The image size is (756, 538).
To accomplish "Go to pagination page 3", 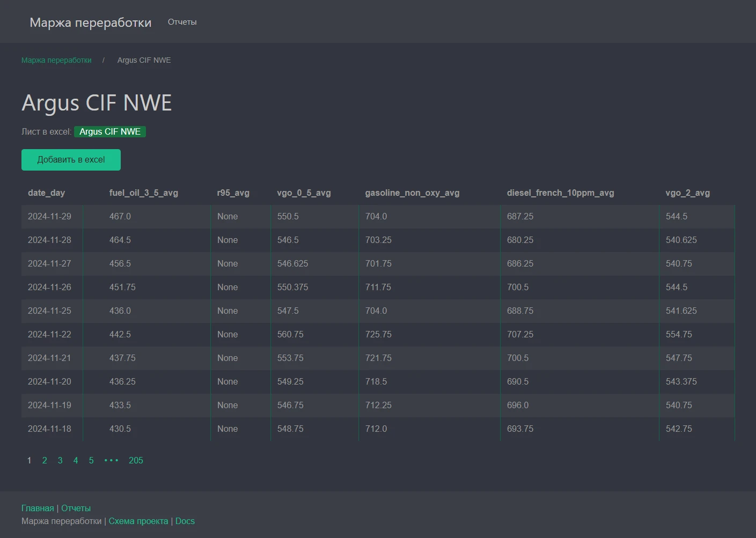I will click(x=60, y=460).
